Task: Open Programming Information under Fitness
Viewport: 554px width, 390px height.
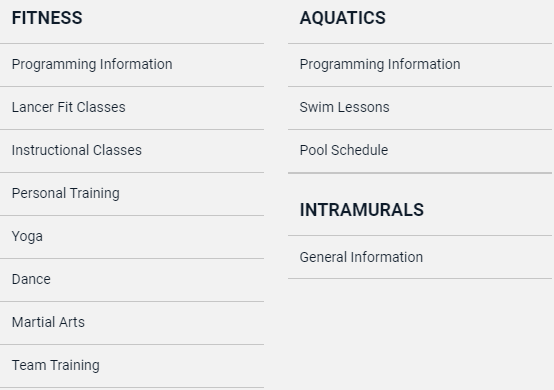Action: (92, 64)
